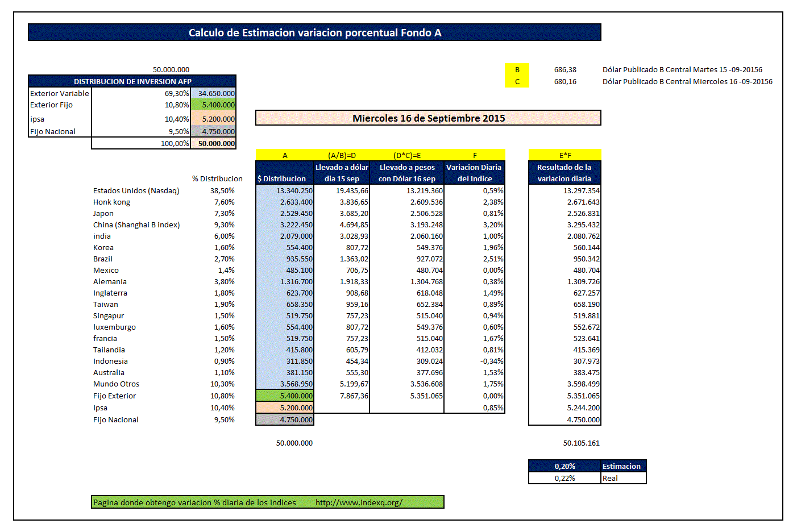This screenshot has width=797, height=532.
Task: Select the "Estimacion" label cell
Action: pyautogui.click(x=624, y=466)
